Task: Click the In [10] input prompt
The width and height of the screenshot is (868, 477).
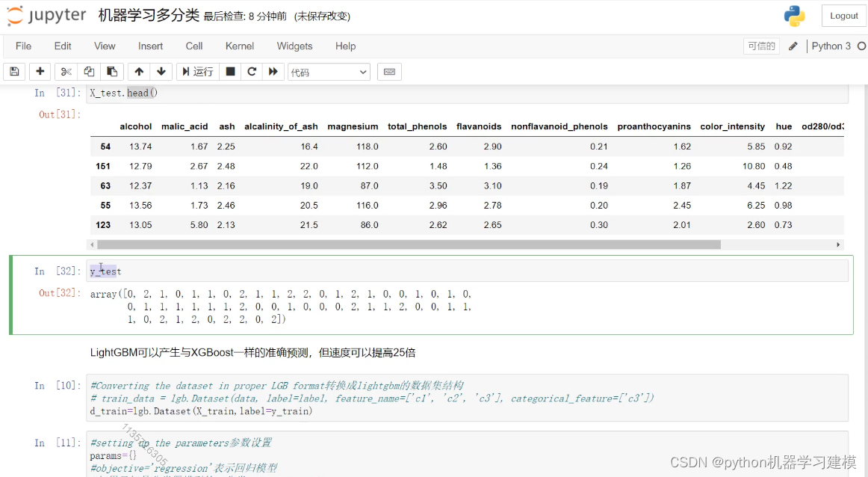Action: tap(58, 386)
